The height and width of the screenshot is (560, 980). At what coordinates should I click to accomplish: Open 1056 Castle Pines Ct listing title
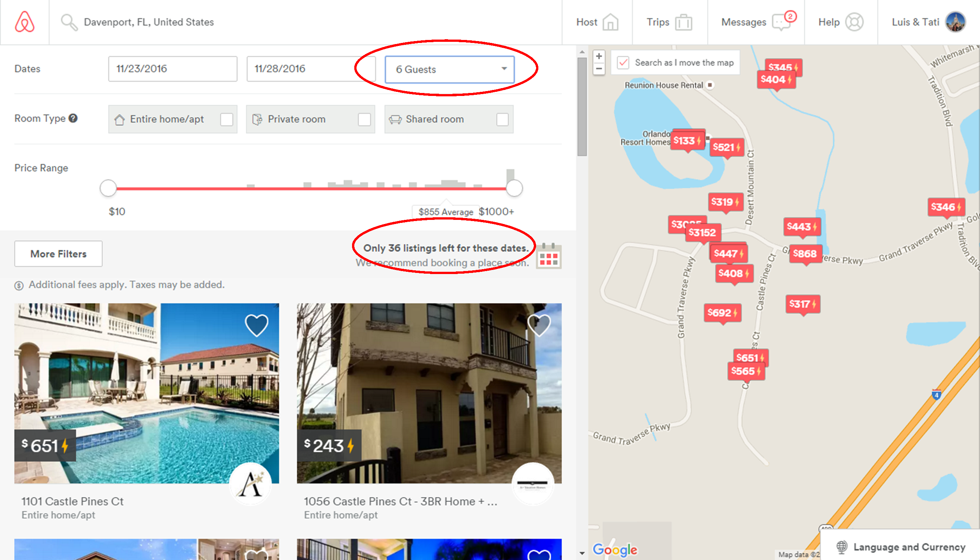click(x=400, y=501)
